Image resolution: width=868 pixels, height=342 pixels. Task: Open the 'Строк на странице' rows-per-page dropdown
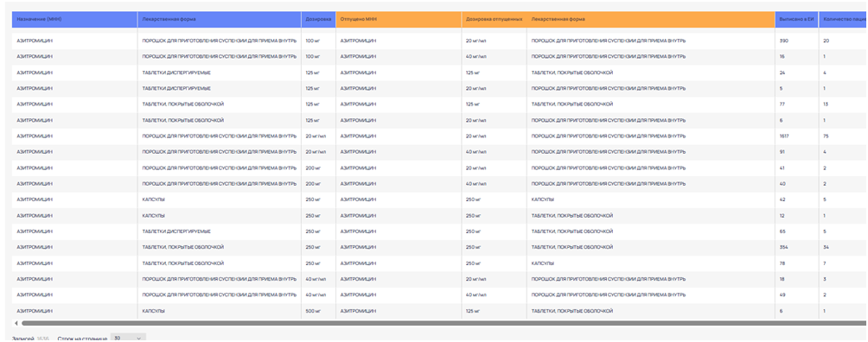pos(128,338)
